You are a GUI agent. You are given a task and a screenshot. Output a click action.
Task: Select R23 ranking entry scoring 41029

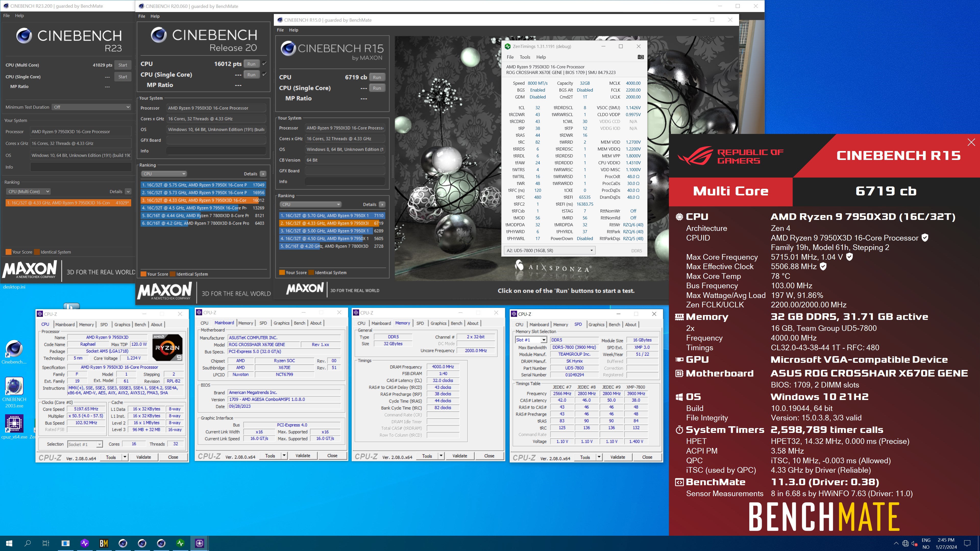point(68,203)
